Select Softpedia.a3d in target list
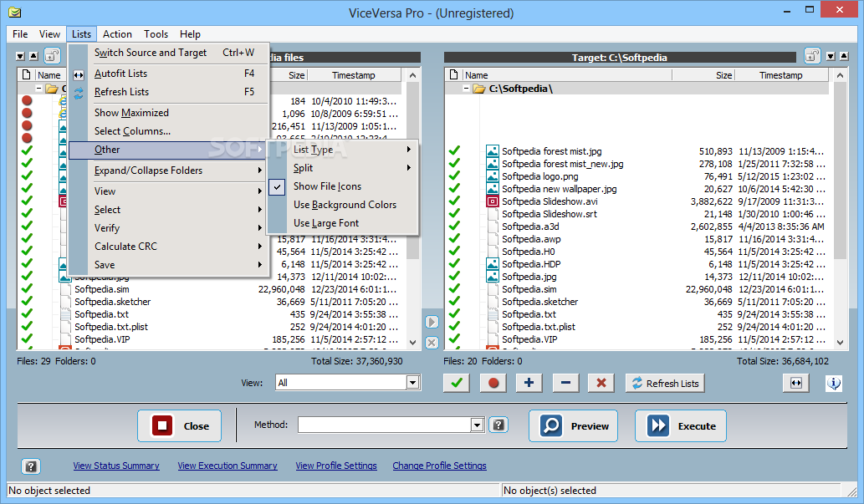Viewport: 864px width, 504px height. point(530,227)
